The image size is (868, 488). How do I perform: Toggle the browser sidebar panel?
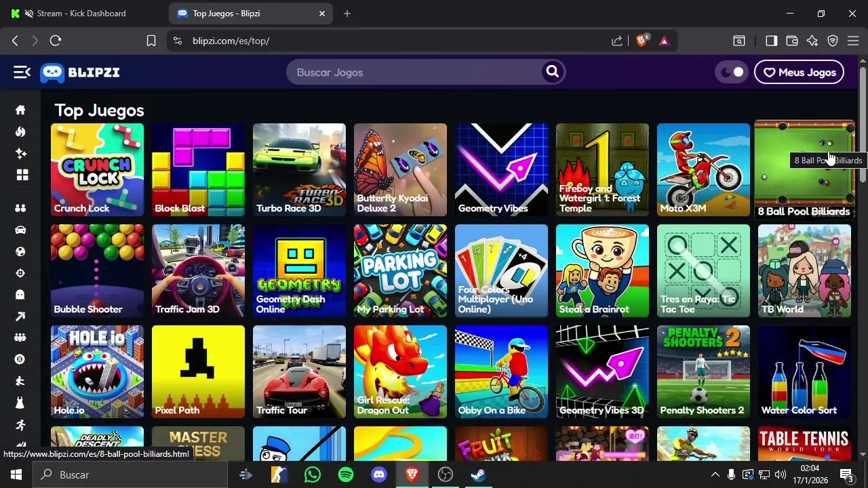click(x=771, y=41)
